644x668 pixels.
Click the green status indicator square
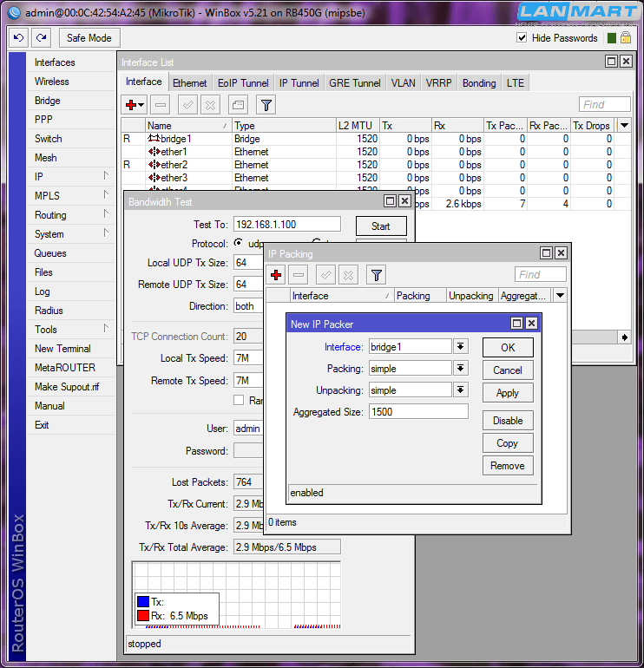[x=612, y=38]
